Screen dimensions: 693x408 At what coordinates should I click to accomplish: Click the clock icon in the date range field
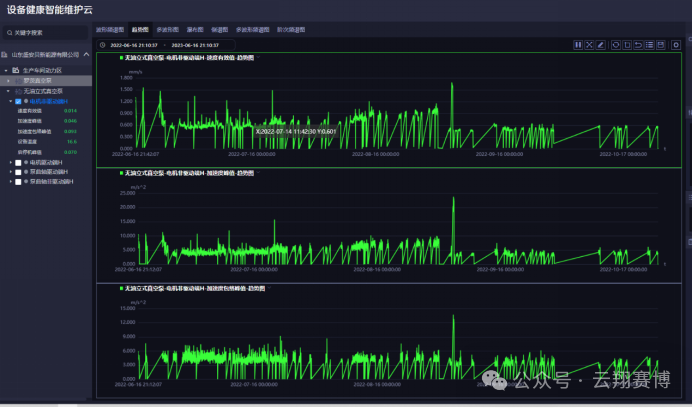(103, 45)
